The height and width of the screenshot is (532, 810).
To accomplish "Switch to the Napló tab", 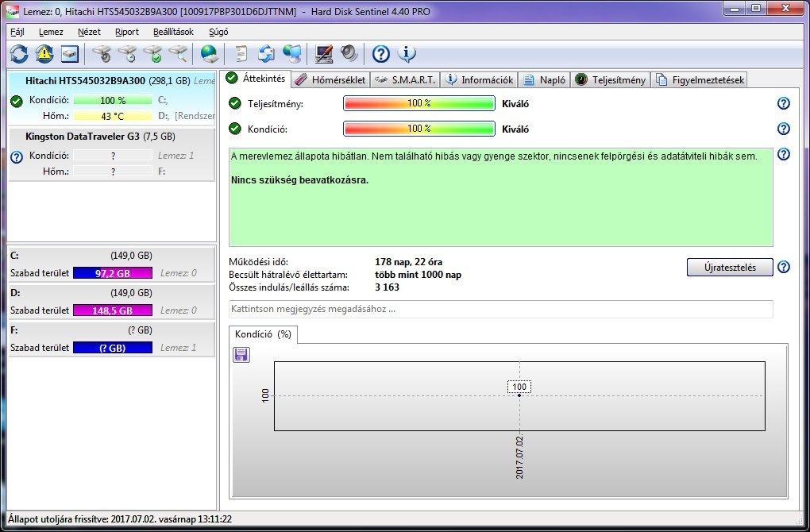I will tap(545, 80).
